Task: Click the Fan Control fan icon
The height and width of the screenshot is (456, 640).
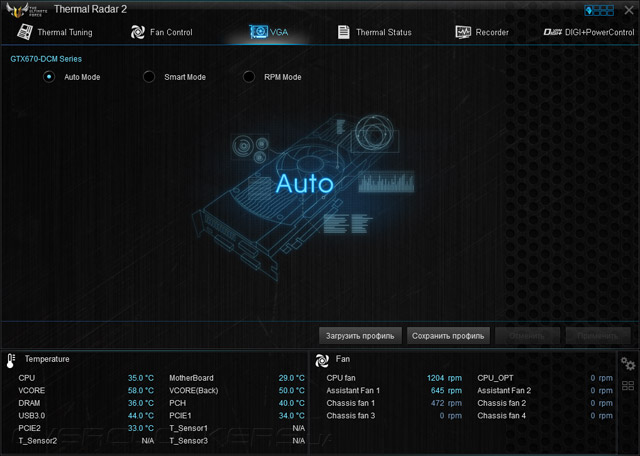Action: pos(138,32)
